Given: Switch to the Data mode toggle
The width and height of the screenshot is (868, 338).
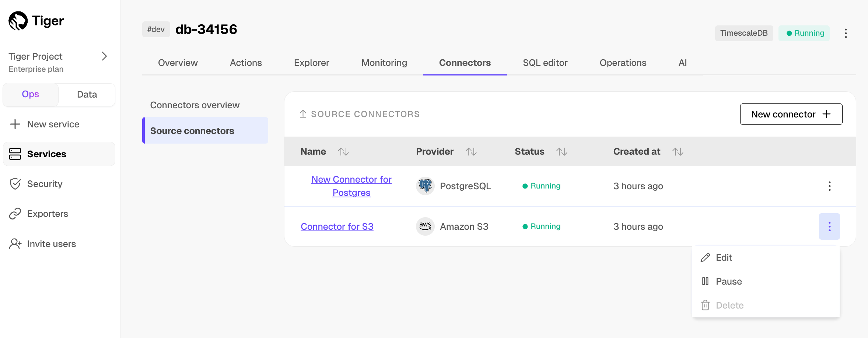Looking at the screenshot, I should (x=87, y=95).
